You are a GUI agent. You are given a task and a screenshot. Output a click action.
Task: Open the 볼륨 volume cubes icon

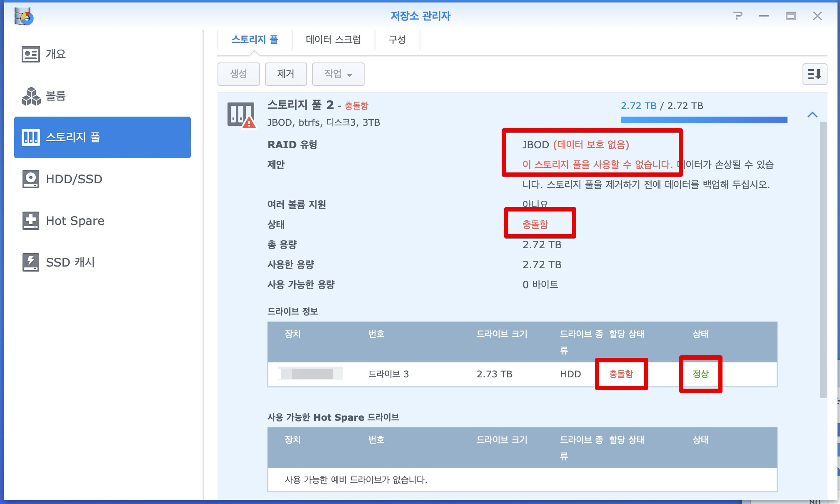tap(31, 96)
